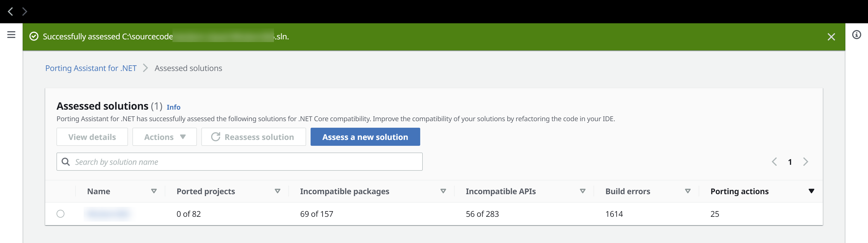
Task: Click the '25' porting actions cell
Action: (x=715, y=214)
